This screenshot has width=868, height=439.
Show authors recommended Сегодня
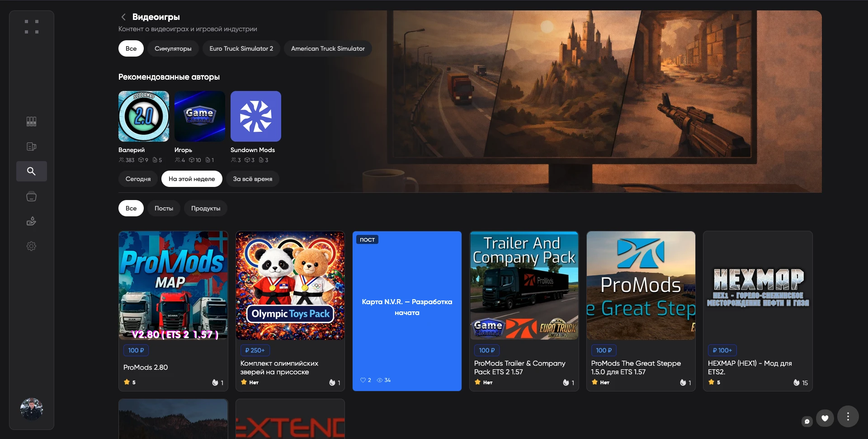click(x=138, y=179)
